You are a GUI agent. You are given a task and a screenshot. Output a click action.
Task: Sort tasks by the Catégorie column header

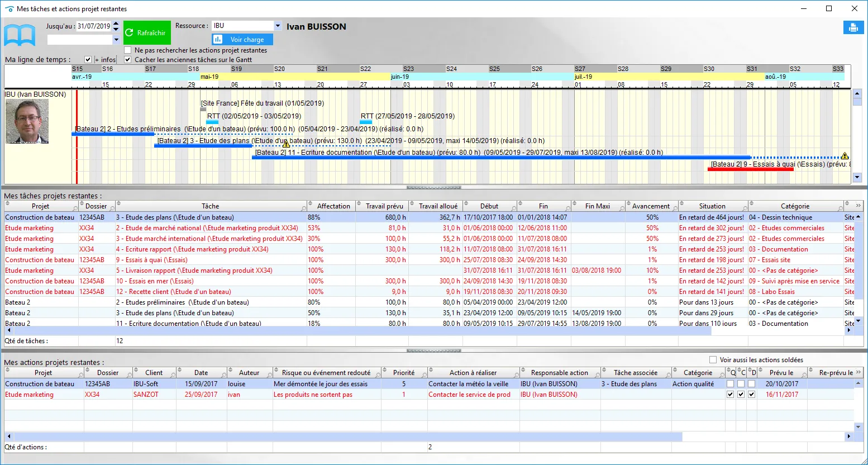pyautogui.click(x=795, y=206)
